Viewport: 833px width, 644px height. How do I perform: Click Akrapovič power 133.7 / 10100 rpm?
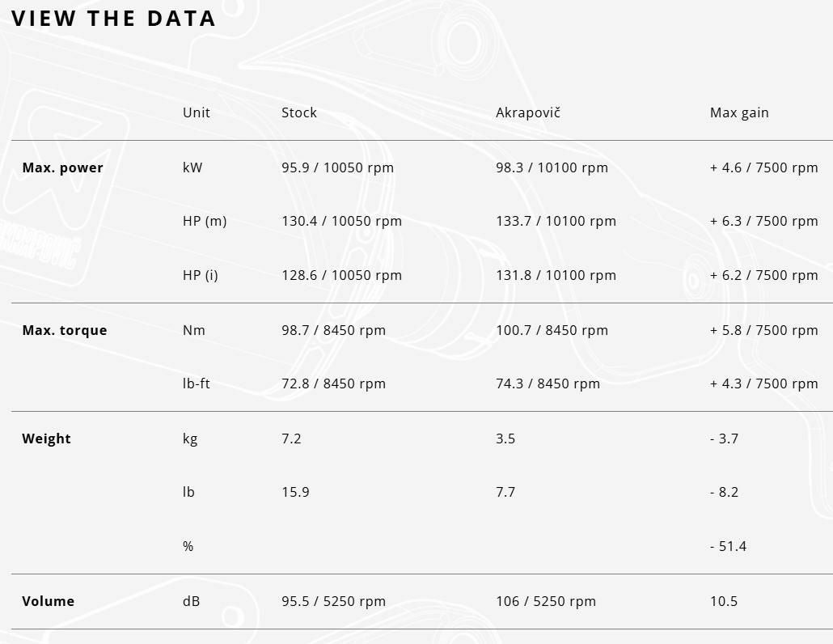pos(556,221)
